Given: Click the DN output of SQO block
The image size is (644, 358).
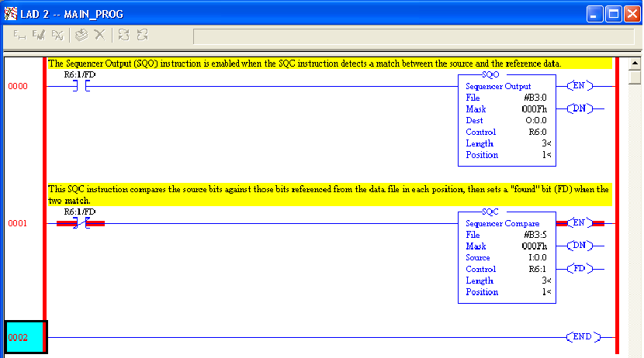Looking at the screenshot, I should point(580,108).
